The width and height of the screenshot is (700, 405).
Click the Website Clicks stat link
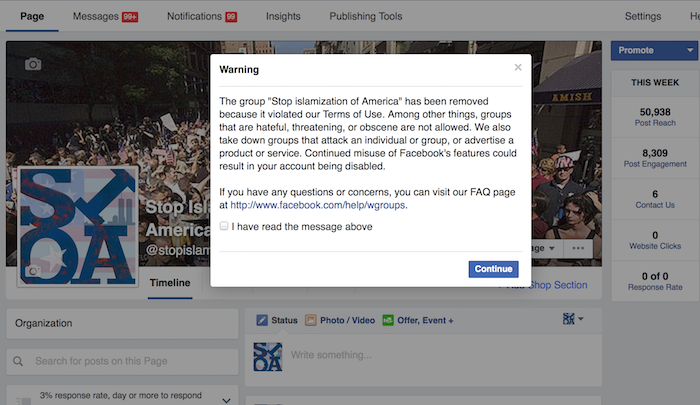(x=655, y=246)
